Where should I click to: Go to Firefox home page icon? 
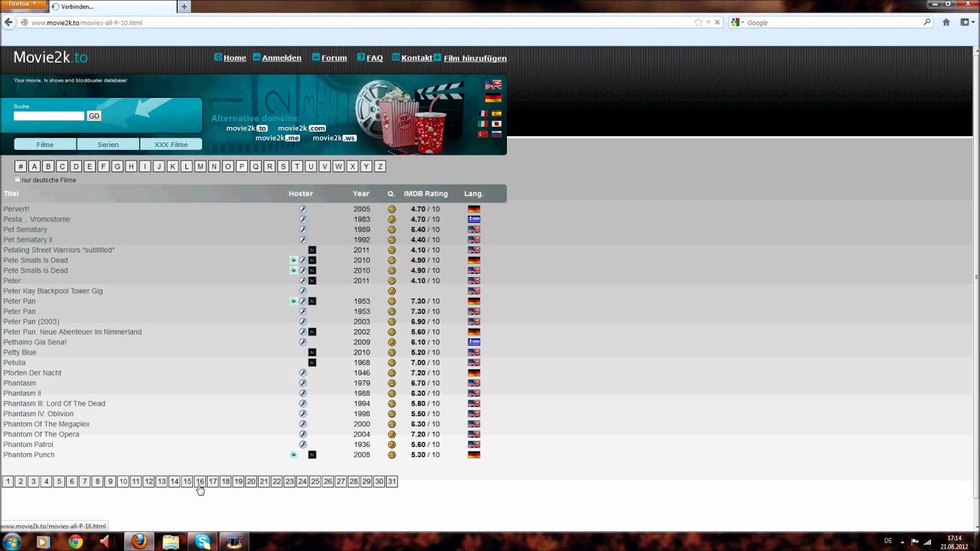point(946,23)
